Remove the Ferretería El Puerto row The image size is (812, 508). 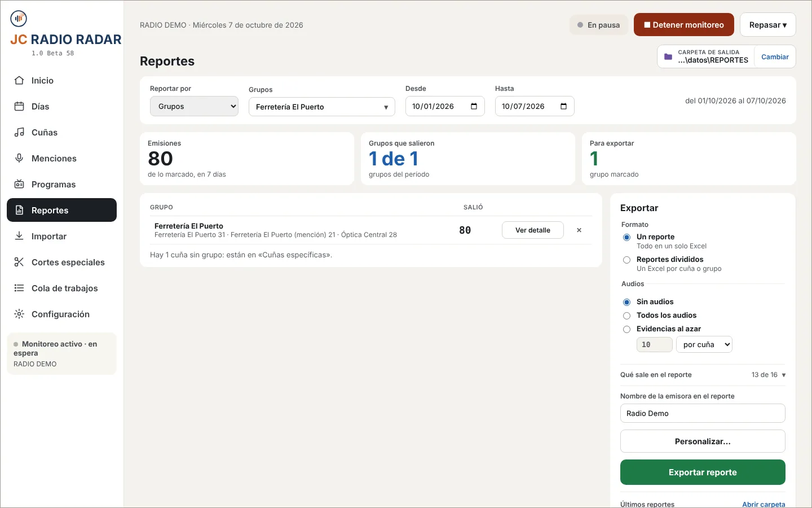[579, 230]
